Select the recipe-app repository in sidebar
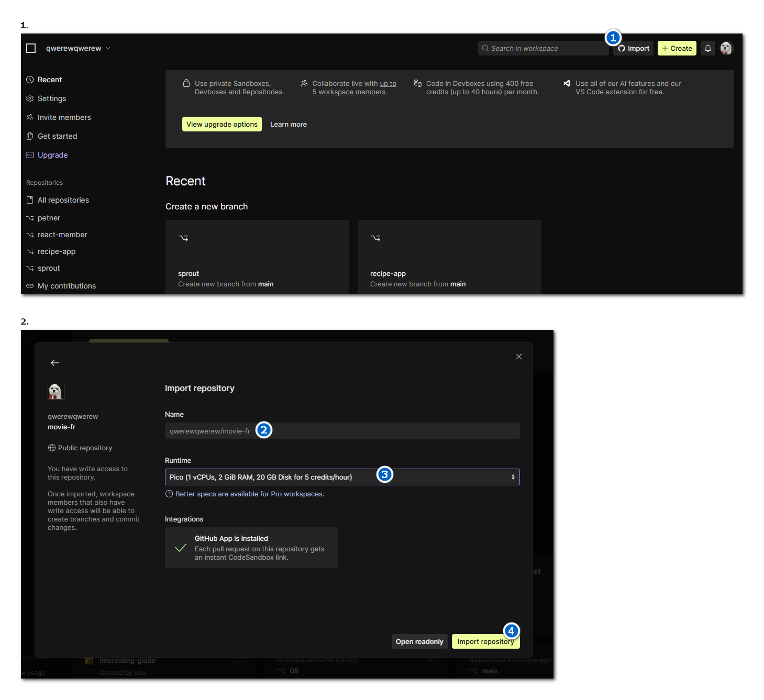764x700 pixels. (56, 251)
